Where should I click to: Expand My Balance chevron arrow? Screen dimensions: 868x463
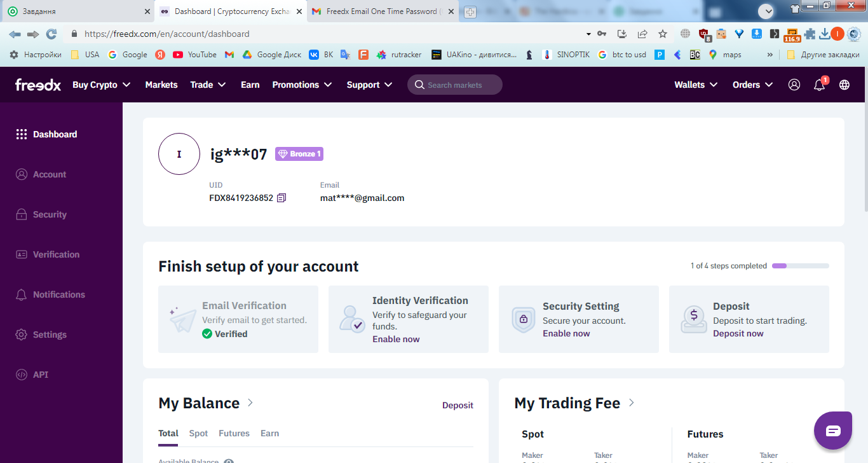(250, 403)
